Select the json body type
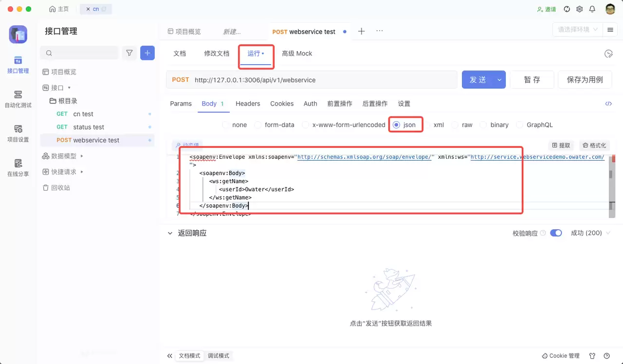Viewport: 623px width, 364px height. pyautogui.click(x=404, y=125)
